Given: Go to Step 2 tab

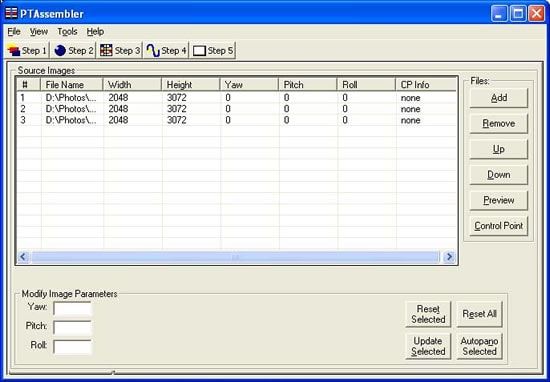Looking at the screenshot, I should click(74, 51).
